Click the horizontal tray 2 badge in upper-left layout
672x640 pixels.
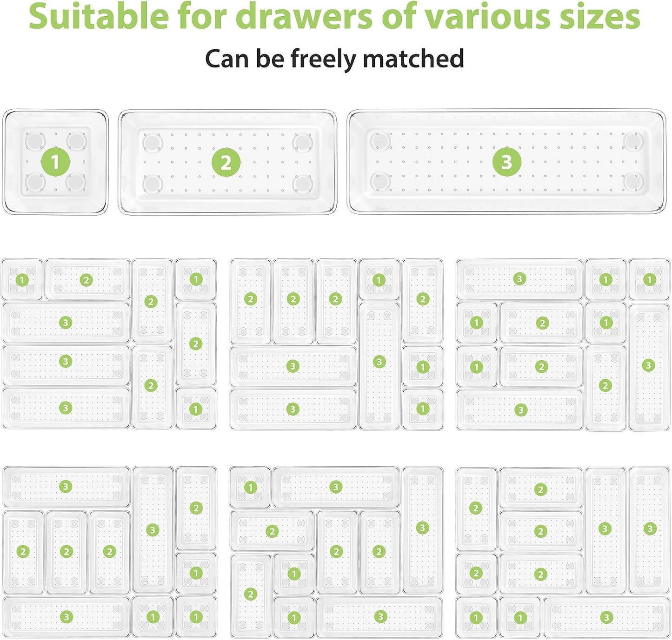86,280
